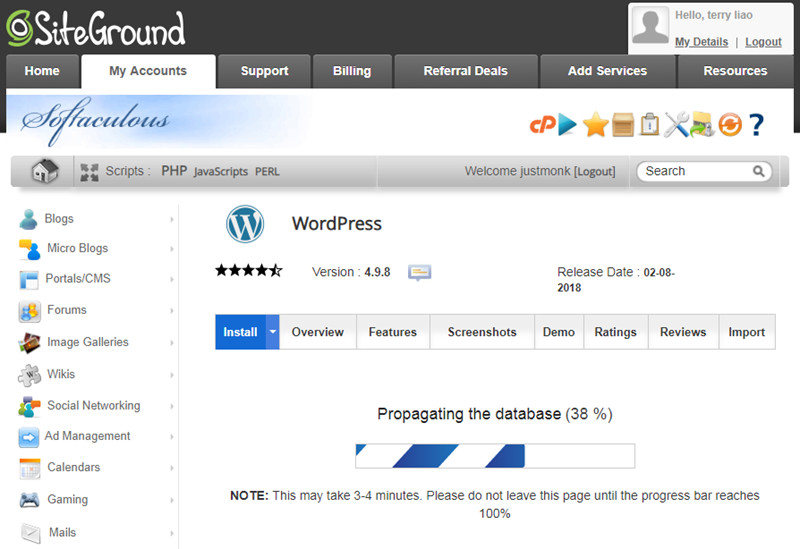Open the Import tab
Image resolution: width=800 pixels, height=549 pixels.
tap(746, 332)
